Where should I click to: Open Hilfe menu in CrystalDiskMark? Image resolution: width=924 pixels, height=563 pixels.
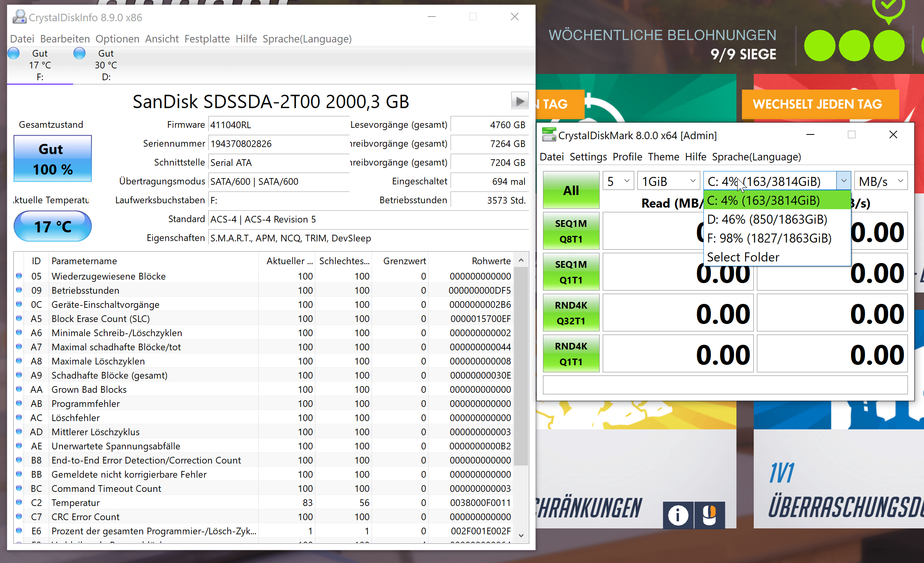point(696,157)
